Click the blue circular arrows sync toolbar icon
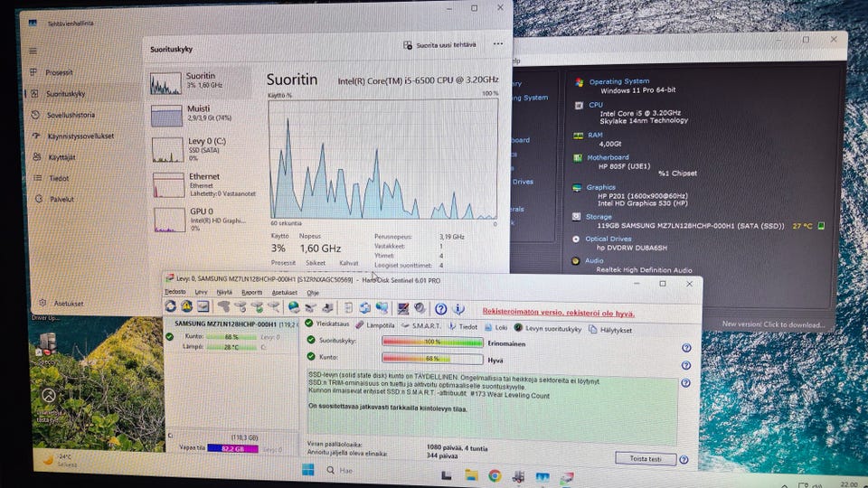This screenshot has width=868, height=488. pyautogui.click(x=364, y=307)
